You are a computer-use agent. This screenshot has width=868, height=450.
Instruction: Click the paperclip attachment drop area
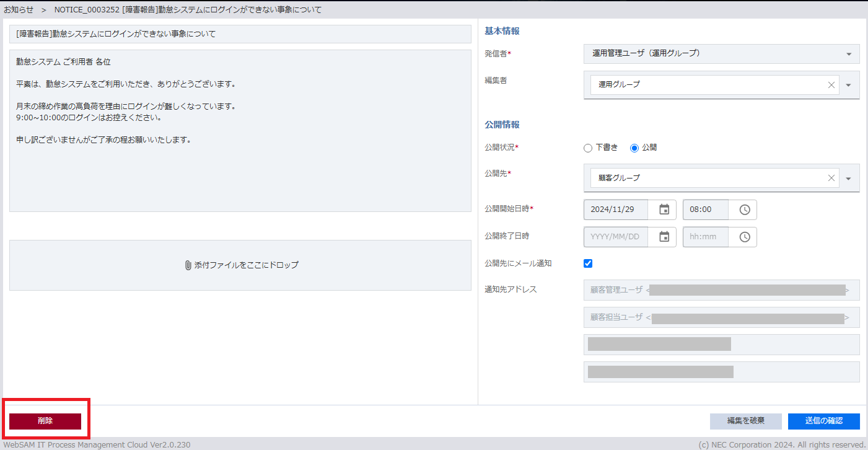(x=240, y=265)
